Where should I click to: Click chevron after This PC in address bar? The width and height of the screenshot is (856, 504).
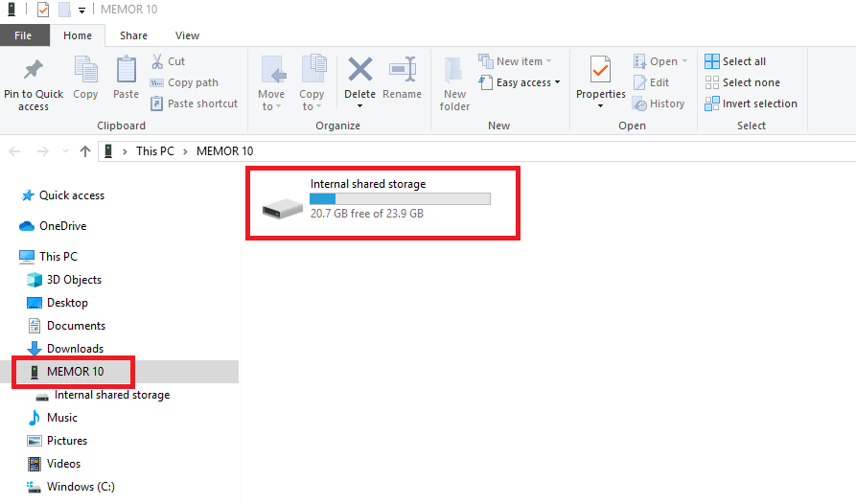[185, 151]
